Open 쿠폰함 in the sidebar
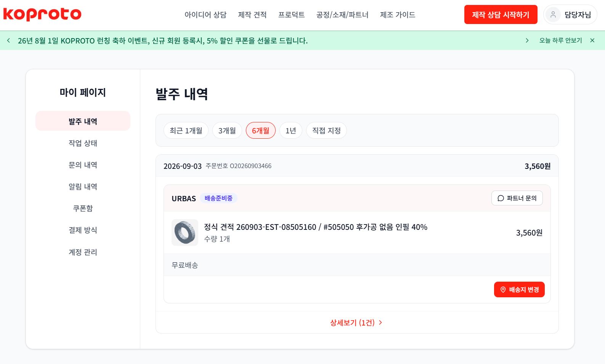Image resolution: width=605 pixels, height=364 pixels. (83, 208)
